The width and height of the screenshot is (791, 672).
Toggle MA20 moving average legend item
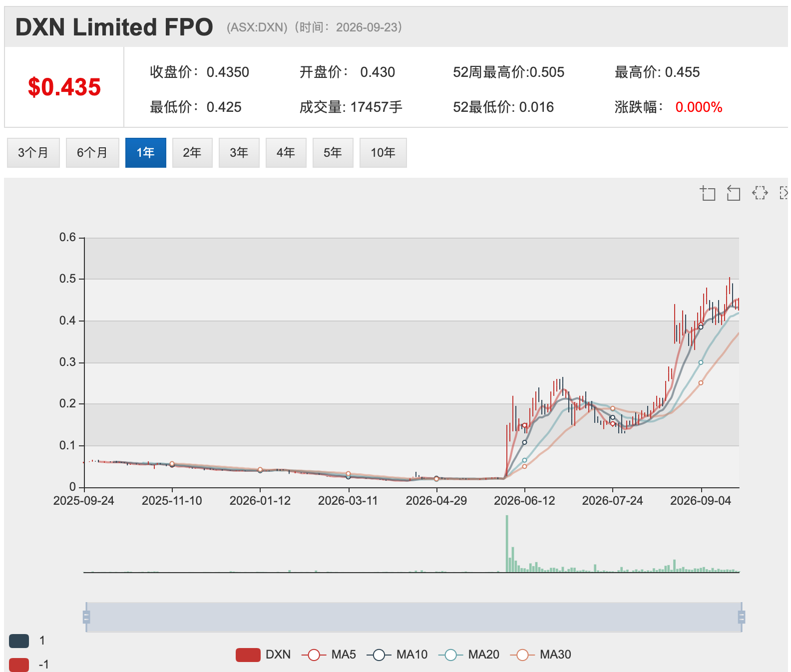point(469,655)
